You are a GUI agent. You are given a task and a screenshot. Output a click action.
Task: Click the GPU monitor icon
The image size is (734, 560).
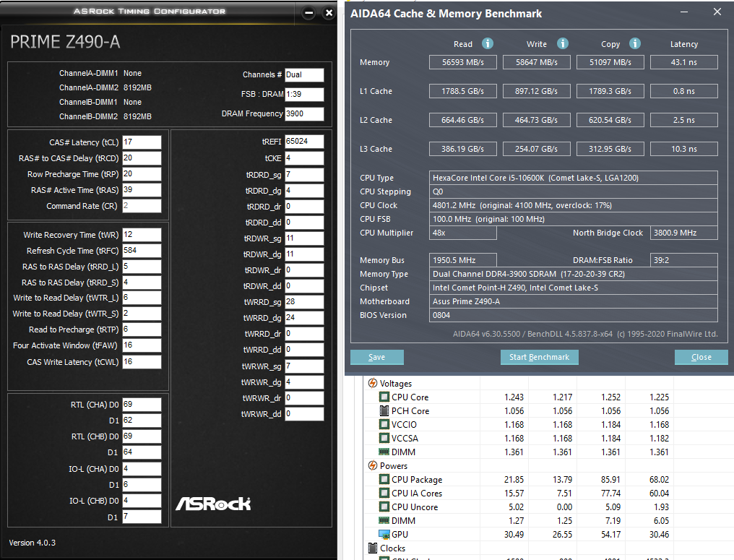pos(384,534)
